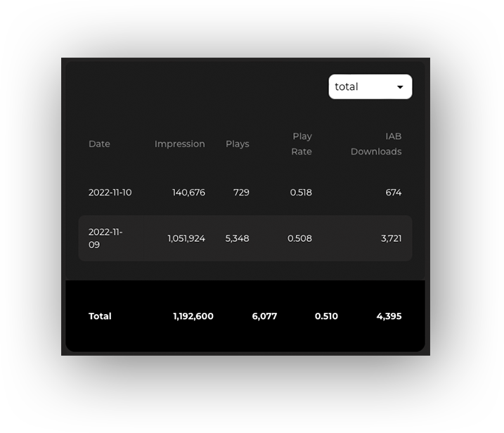504x433 pixels.
Task: Click the Play Rate column header
Action: [x=302, y=143]
